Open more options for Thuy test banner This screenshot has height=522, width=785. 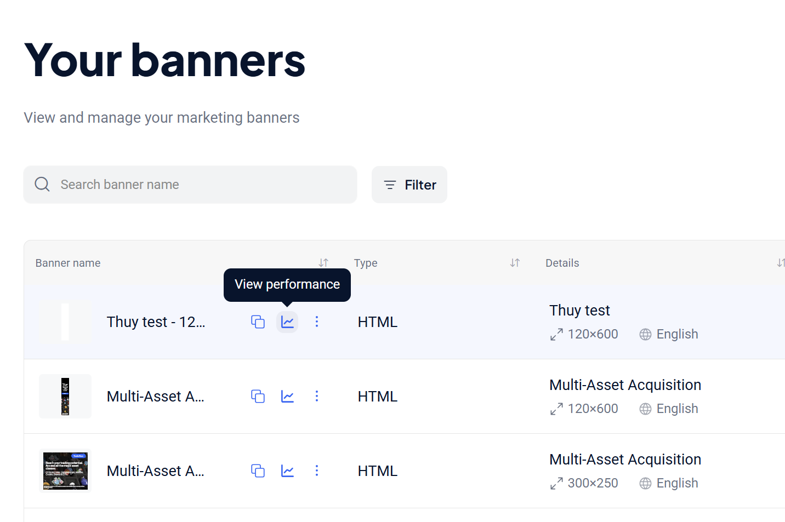click(316, 322)
